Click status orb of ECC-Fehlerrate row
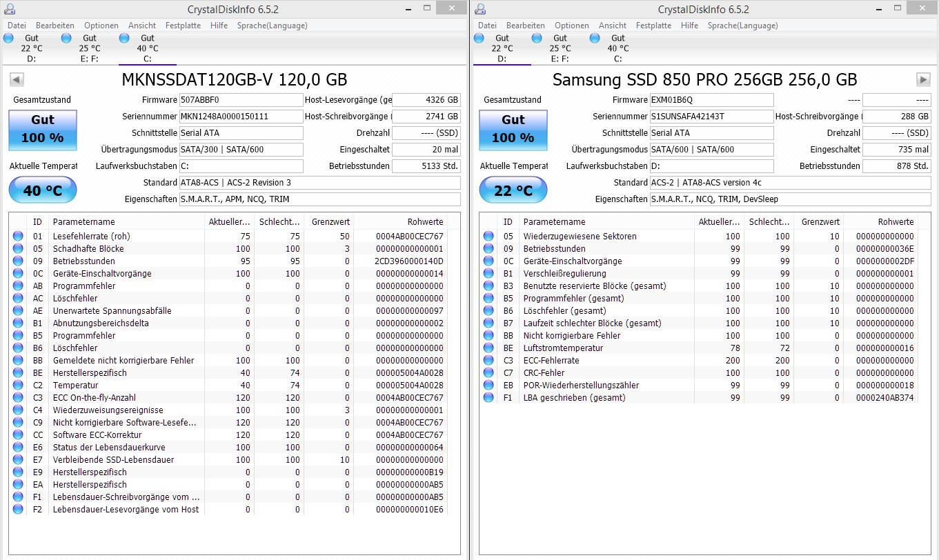939x560 pixels. pyautogui.click(x=488, y=361)
